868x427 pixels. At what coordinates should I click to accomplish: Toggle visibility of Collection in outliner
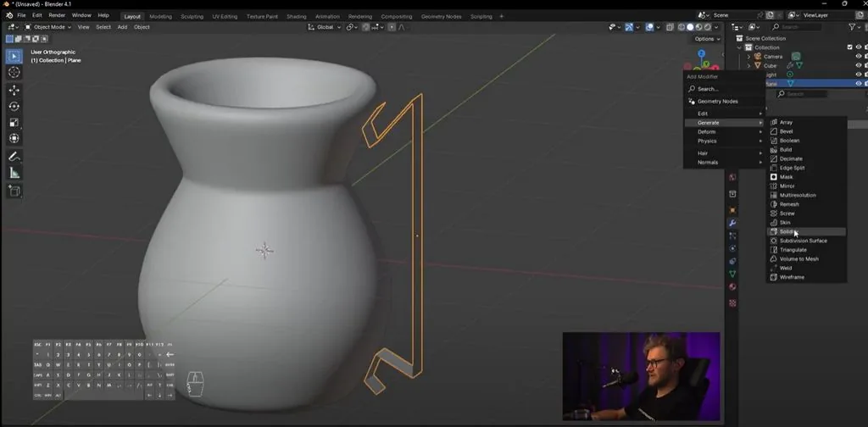[x=859, y=47]
